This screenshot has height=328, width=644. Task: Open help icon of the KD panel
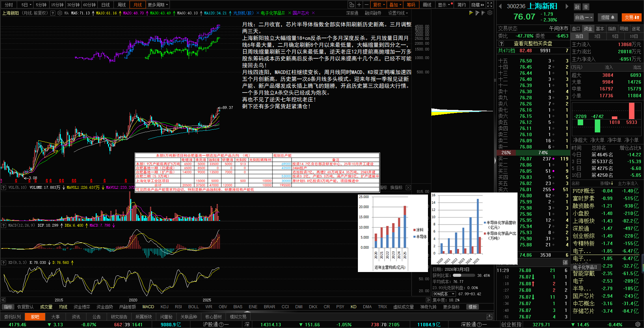click(4, 262)
